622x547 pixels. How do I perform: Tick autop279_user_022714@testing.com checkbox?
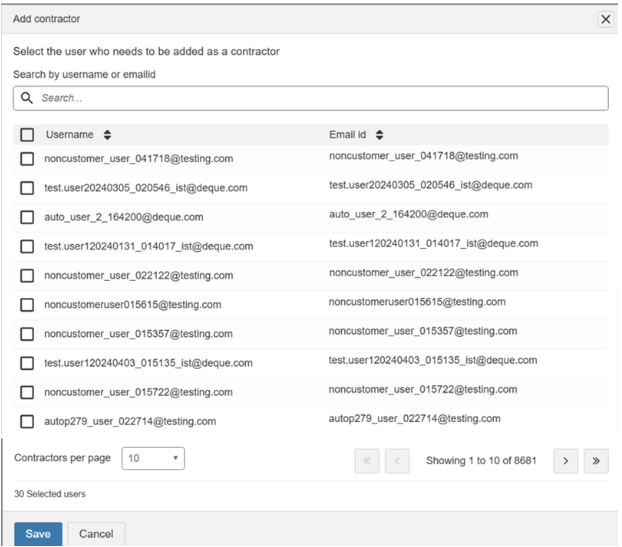27,421
